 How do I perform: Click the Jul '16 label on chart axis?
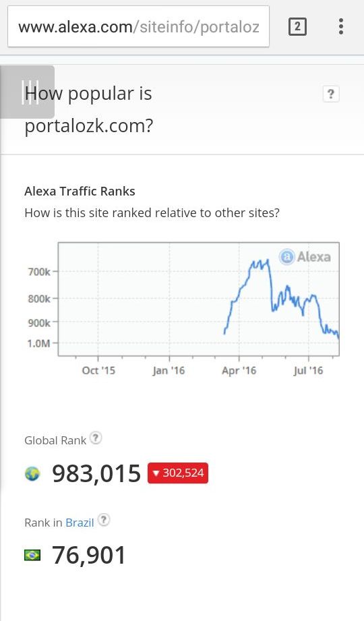(308, 371)
